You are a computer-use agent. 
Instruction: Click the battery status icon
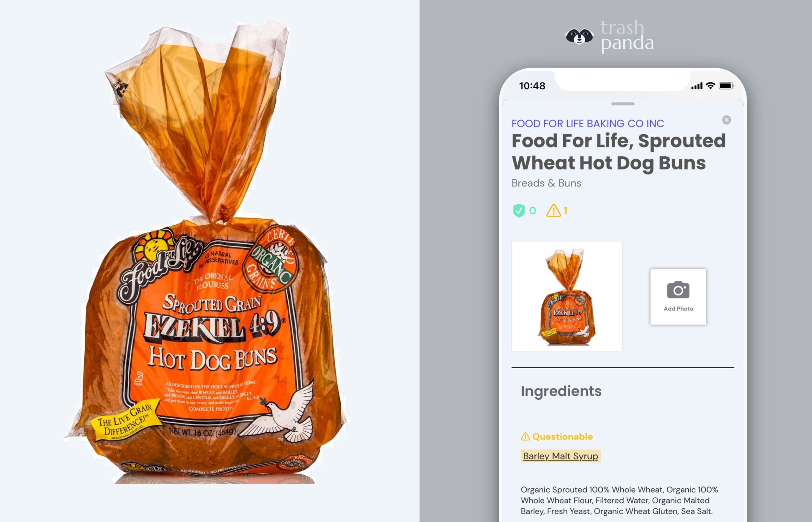point(726,86)
